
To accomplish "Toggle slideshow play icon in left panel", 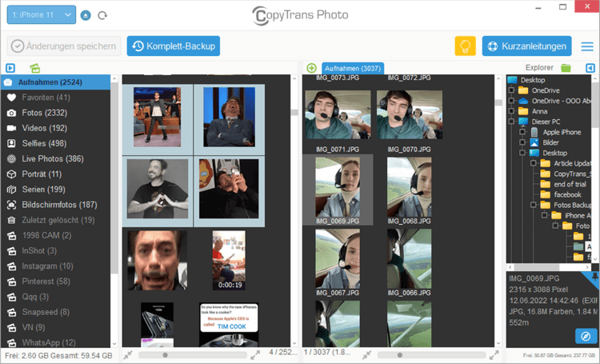I will [x=10, y=68].
